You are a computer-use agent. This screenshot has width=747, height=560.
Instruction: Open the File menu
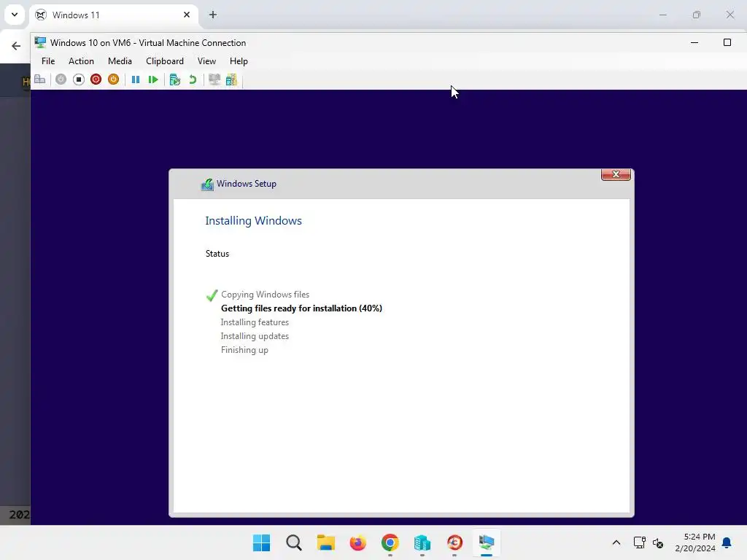click(x=48, y=61)
